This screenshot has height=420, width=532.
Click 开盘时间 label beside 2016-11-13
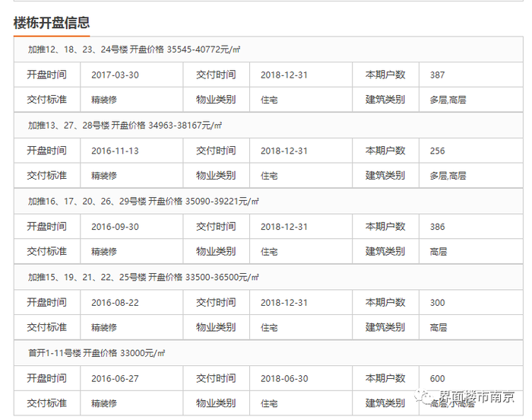click(x=47, y=150)
